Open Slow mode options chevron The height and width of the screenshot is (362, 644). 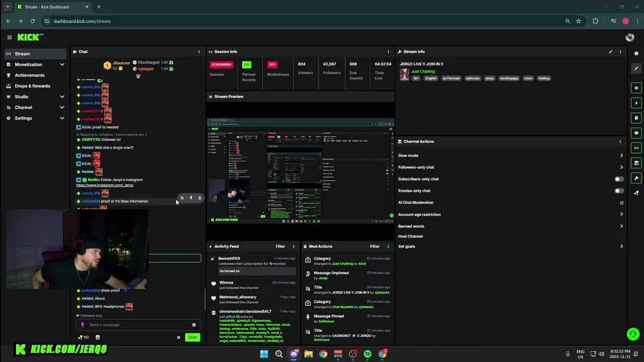pos(621,155)
